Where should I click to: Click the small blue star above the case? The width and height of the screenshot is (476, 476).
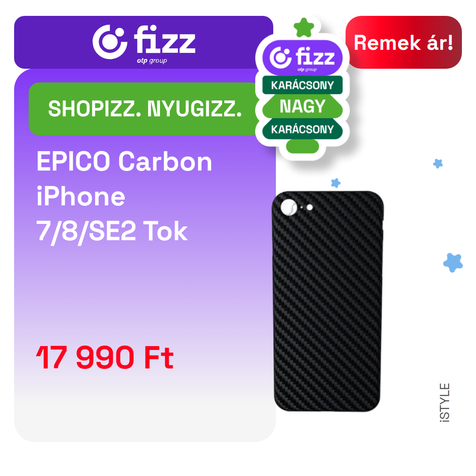tap(336, 183)
